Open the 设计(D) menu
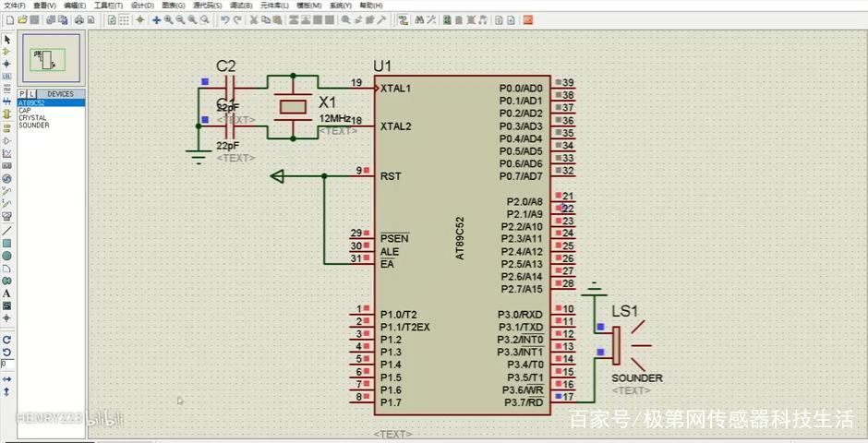The image size is (868, 443). (x=142, y=6)
